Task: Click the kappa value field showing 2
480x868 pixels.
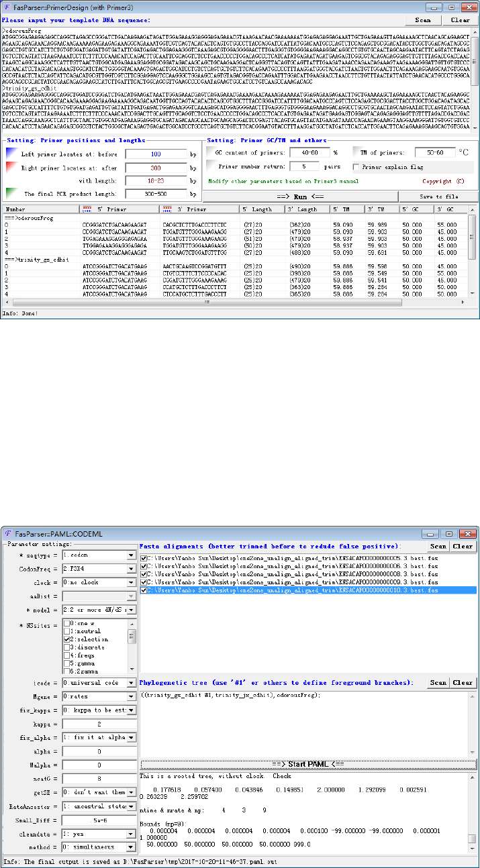Action: [99, 724]
